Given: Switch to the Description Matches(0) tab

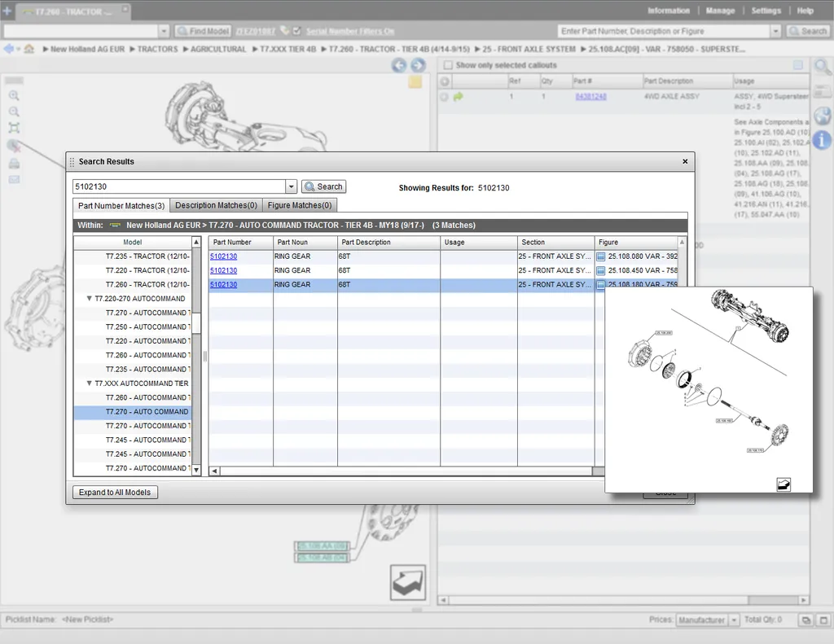Looking at the screenshot, I should (x=216, y=205).
